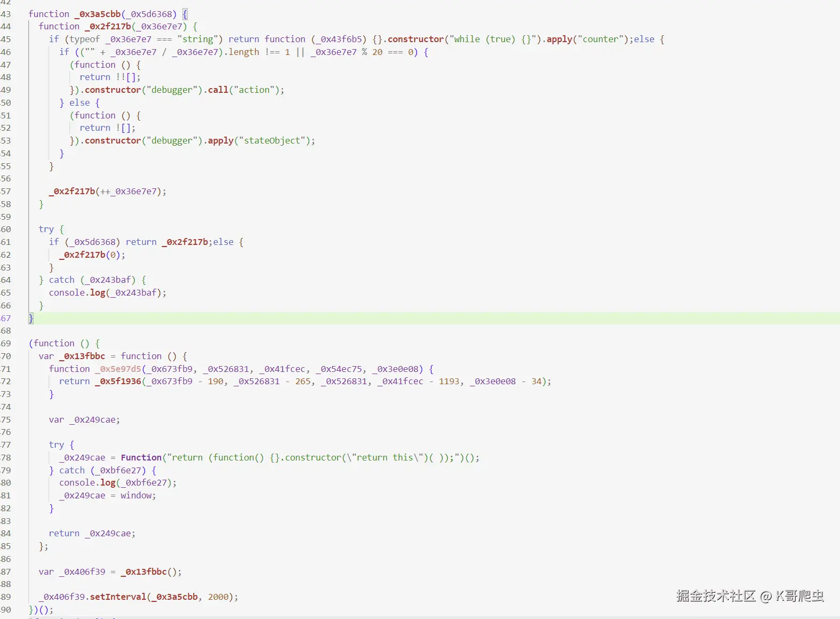Select the number 265 on line 72
Screen dimensions: 840x619
tap(303, 381)
